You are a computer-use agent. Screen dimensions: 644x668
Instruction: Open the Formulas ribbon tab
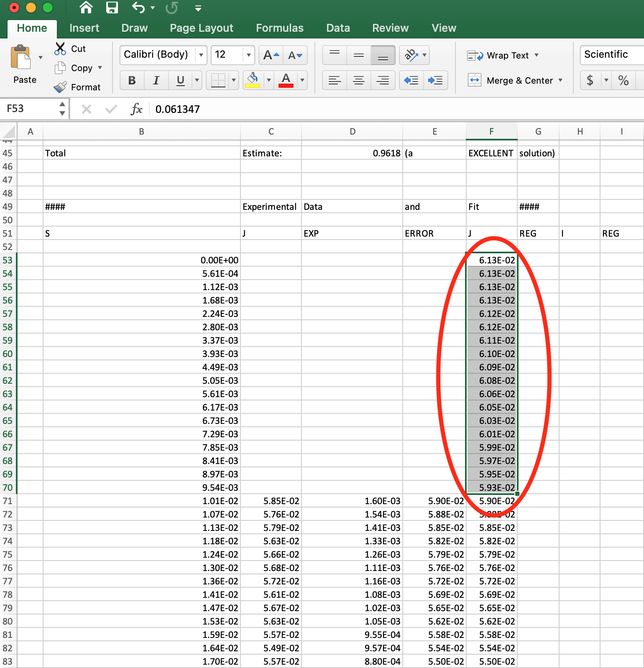(x=279, y=28)
